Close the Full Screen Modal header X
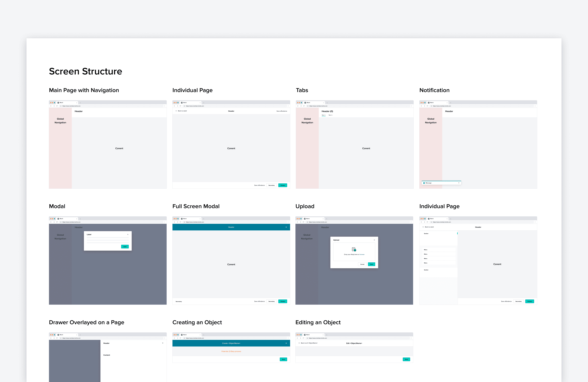 pos(286,227)
